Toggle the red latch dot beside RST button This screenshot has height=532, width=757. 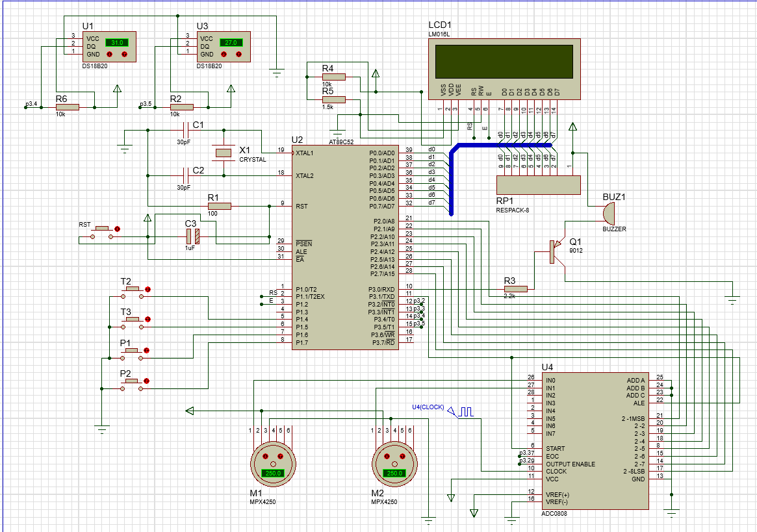118,229
